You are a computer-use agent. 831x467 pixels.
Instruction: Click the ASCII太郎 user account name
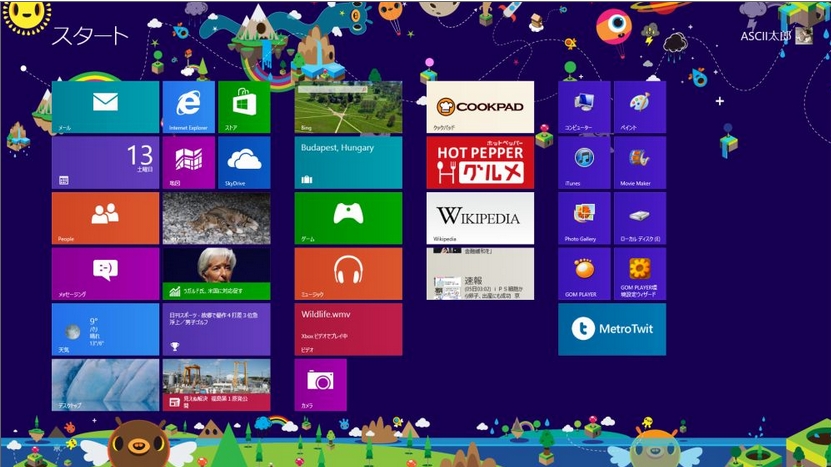(766, 36)
